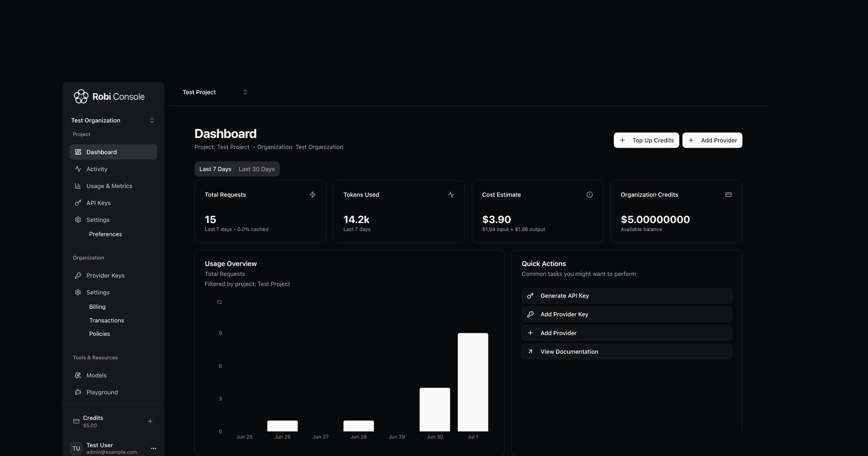Screen dimensions: 868x456
Task: Switch range to Last 30 Days
Action: [256, 169]
